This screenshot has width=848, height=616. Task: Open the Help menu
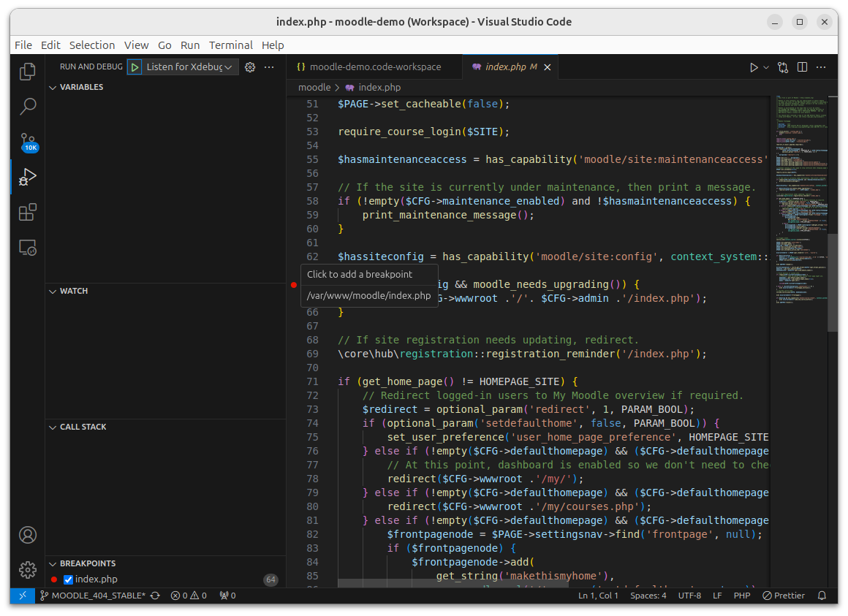tap(273, 45)
